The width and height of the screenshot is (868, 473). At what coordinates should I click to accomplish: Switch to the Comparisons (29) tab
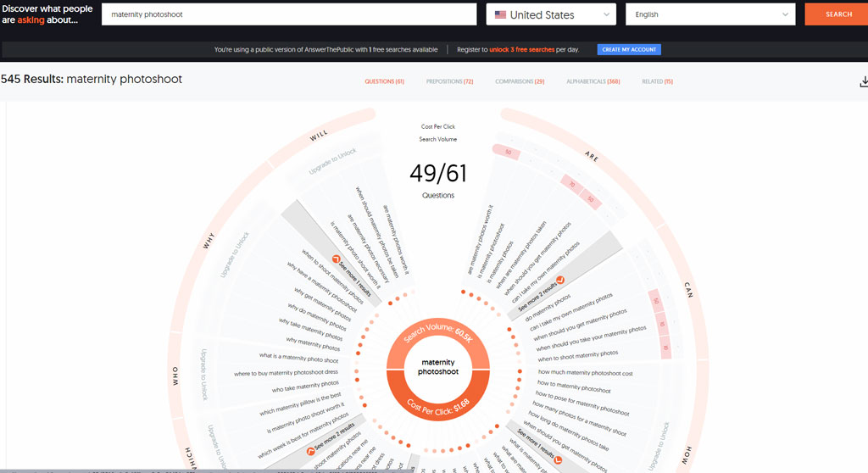point(520,81)
